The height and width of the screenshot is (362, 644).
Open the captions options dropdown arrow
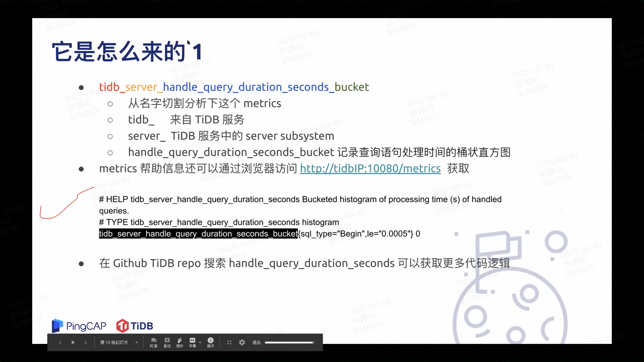point(200,343)
